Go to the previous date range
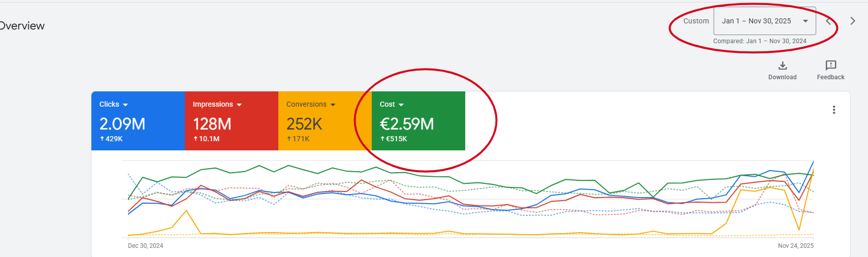 tap(828, 21)
